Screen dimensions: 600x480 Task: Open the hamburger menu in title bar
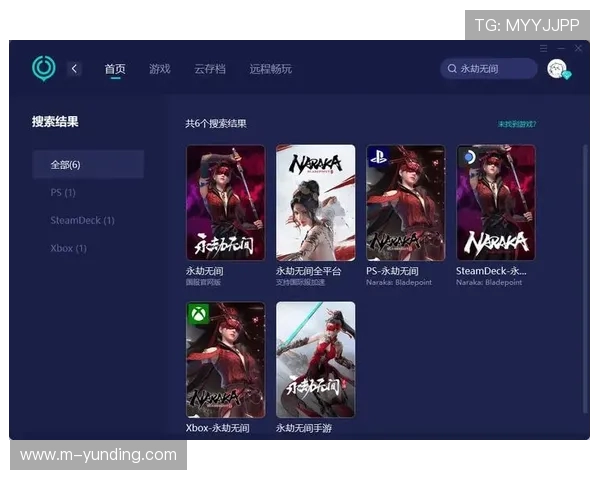(x=544, y=48)
